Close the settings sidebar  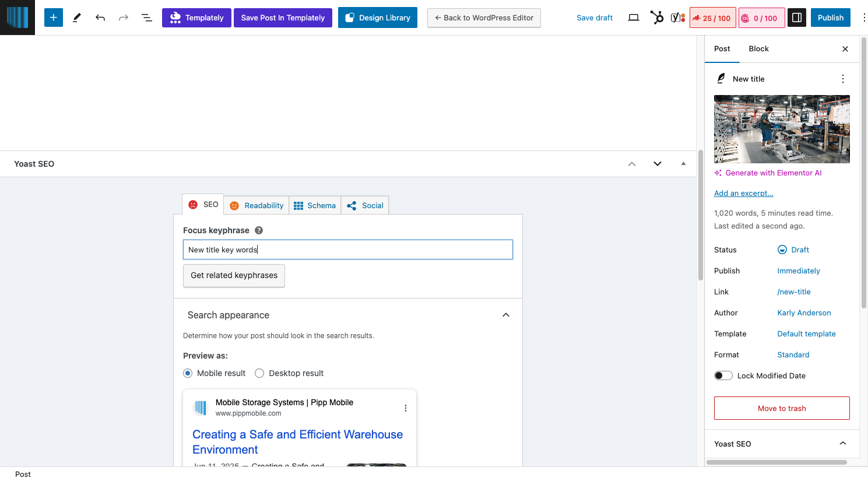(845, 49)
